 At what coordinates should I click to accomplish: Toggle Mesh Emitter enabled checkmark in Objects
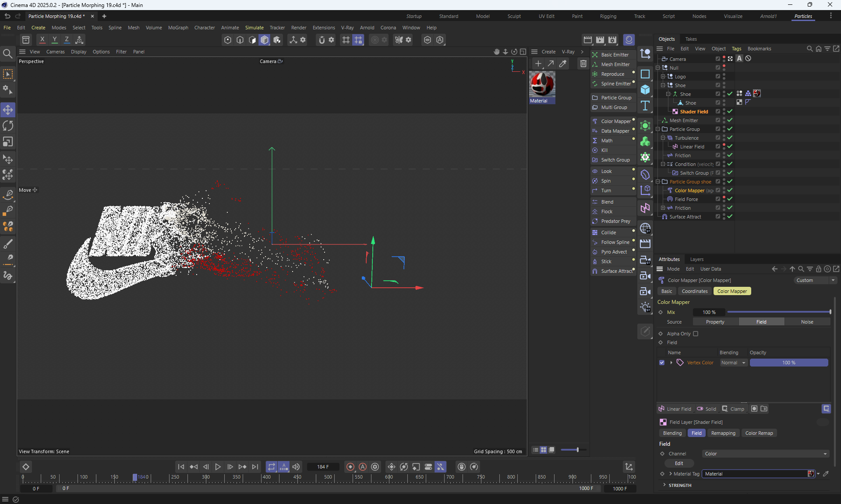pyautogui.click(x=730, y=120)
